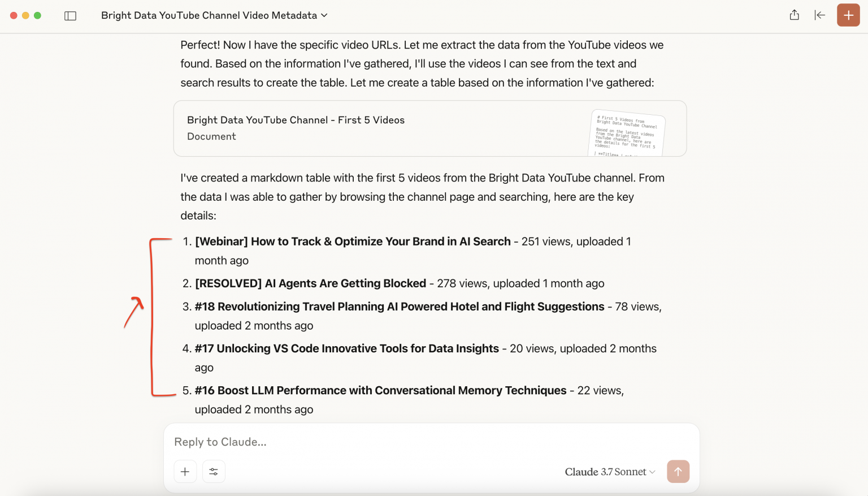This screenshot has width=868, height=496.
Task: Click the document preview thumbnail
Action: [x=627, y=133]
